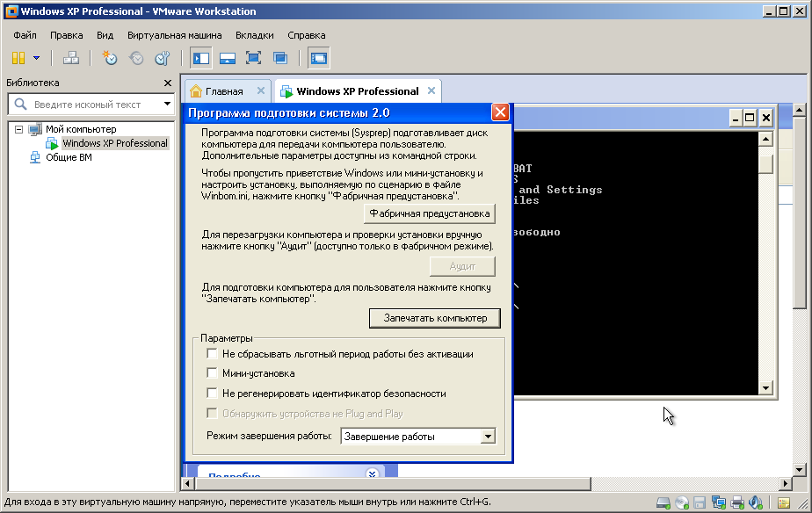Image resolution: width=812 pixels, height=513 pixels.
Task: Open the Справка menu
Action: click(x=306, y=35)
